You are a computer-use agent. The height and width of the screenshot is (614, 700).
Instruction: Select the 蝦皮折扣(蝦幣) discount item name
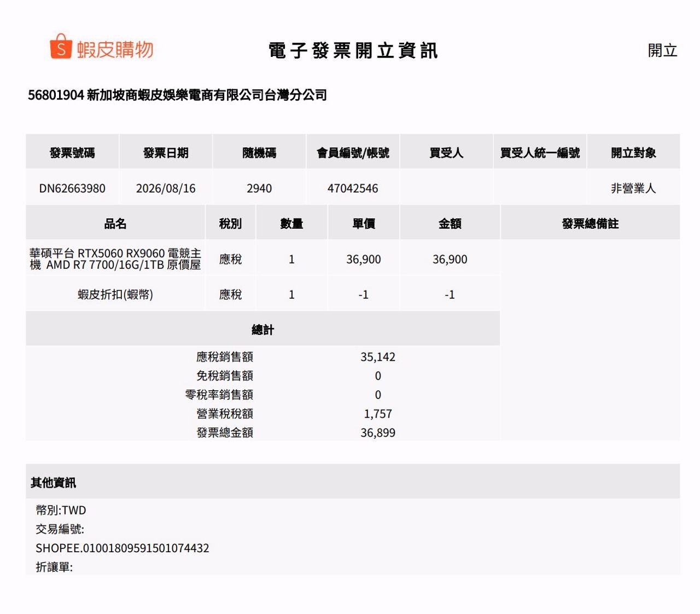pyautogui.click(x=115, y=294)
